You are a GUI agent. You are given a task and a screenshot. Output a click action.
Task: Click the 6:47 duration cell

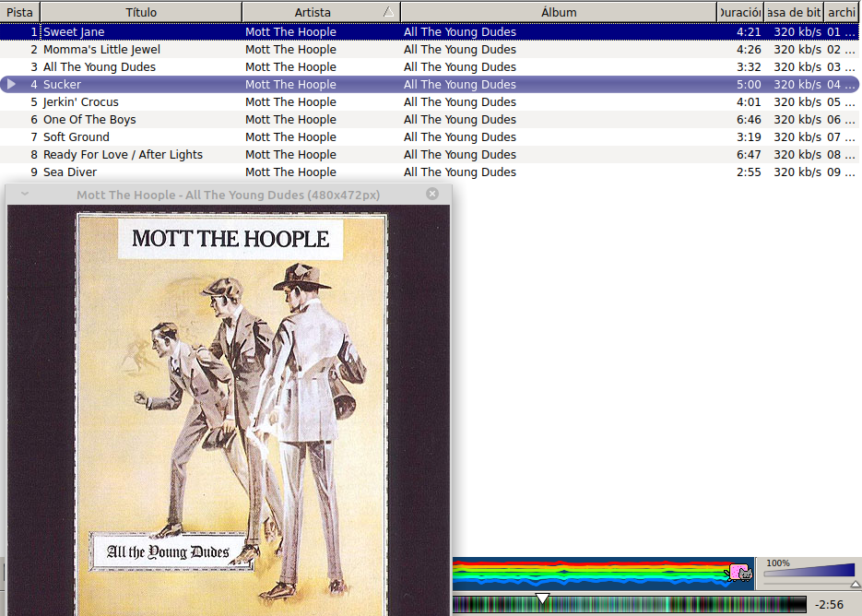coord(749,155)
